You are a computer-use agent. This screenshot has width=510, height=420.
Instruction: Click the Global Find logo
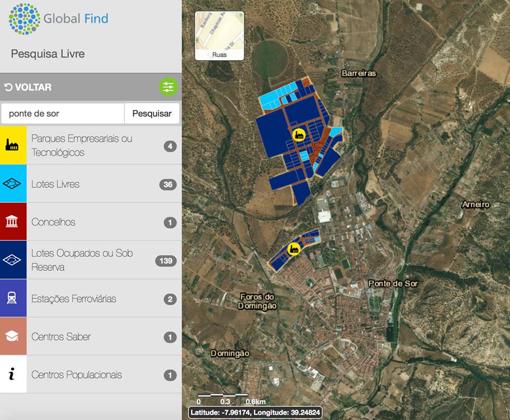(58, 19)
